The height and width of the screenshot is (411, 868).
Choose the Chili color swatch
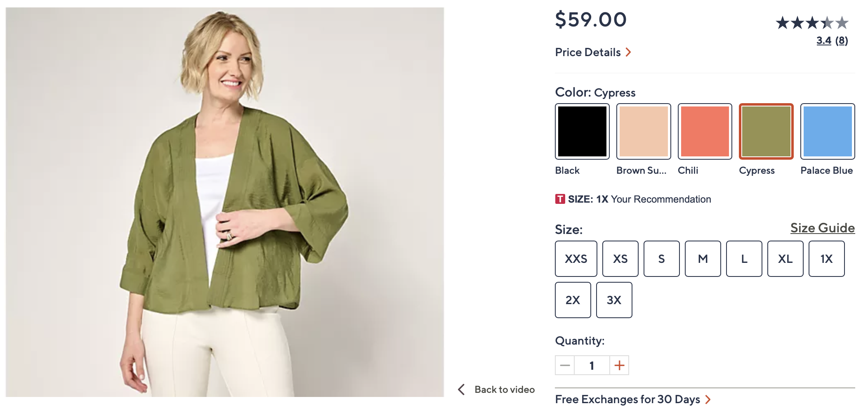(705, 131)
